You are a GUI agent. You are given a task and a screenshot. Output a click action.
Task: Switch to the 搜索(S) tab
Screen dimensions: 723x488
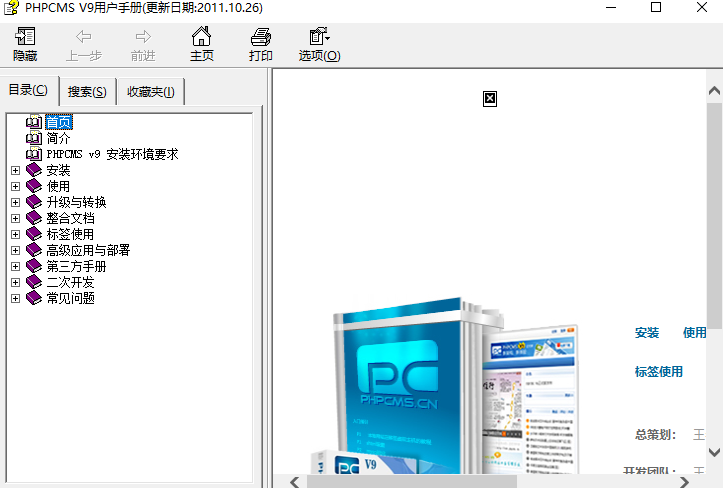pyautogui.click(x=87, y=92)
